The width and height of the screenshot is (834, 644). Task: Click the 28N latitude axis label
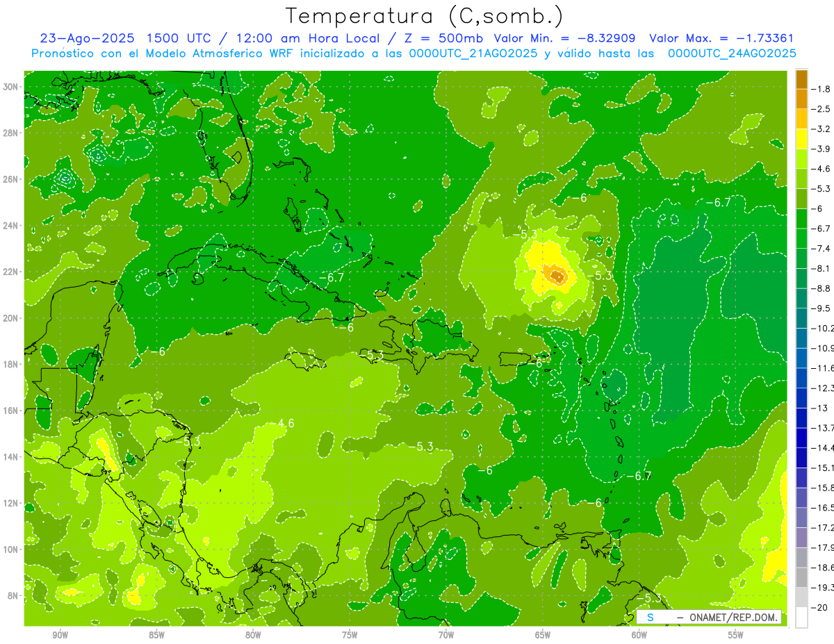click(x=10, y=133)
